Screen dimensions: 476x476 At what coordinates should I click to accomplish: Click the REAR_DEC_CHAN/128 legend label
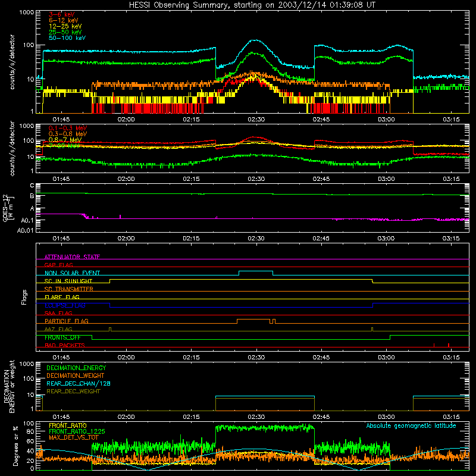[x=79, y=384]
